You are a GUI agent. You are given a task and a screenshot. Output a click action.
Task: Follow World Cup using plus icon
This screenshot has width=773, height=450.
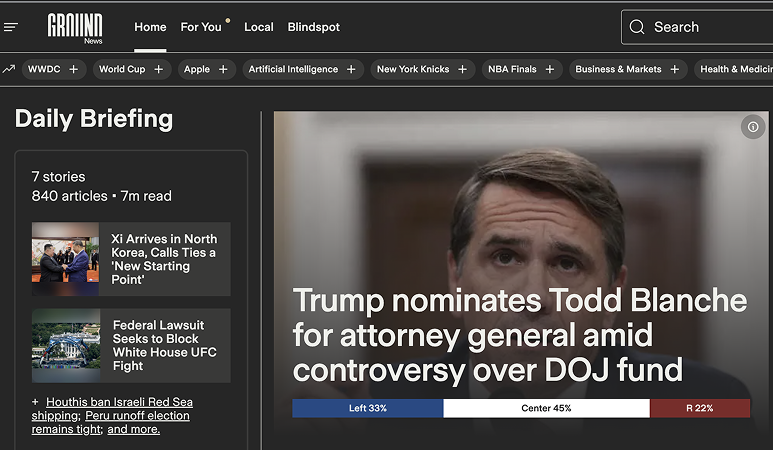point(159,69)
